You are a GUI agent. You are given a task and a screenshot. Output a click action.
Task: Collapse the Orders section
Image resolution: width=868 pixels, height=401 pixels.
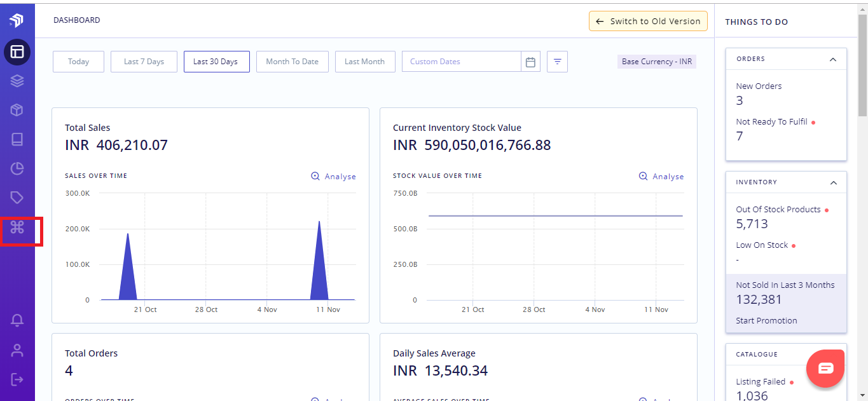click(833, 59)
